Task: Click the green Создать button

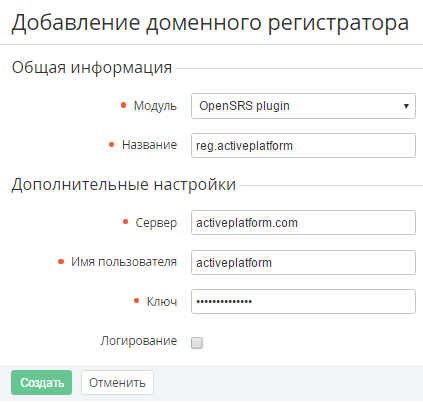Action: point(41,382)
